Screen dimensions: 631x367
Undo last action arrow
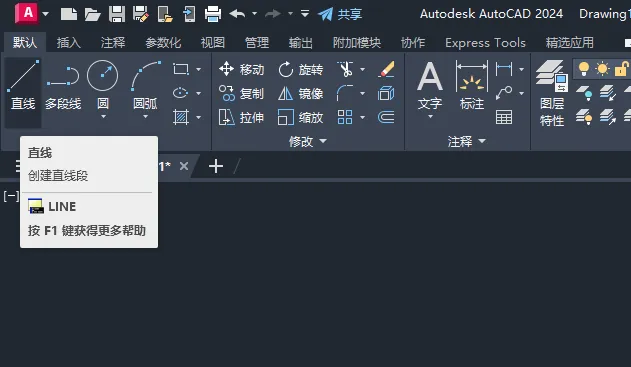tap(237, 14)
